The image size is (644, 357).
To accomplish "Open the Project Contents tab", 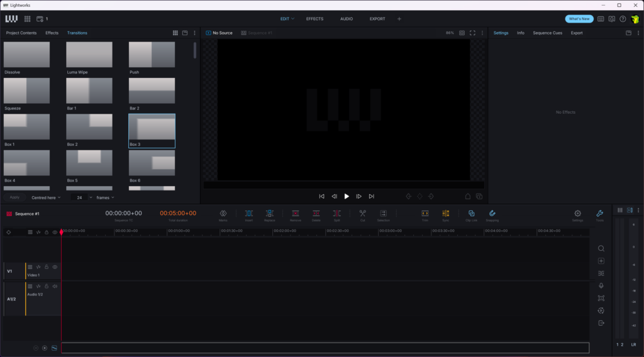I will (21, 33).
